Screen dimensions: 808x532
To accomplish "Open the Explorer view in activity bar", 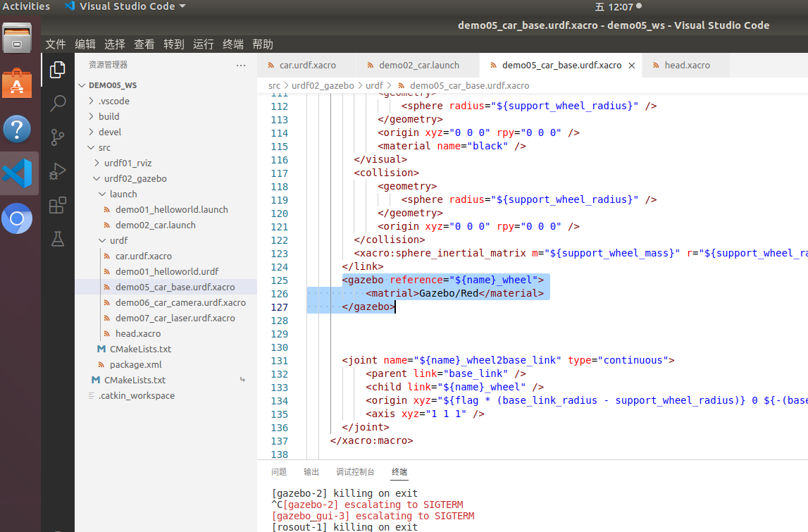I will [x=57, y=70].
